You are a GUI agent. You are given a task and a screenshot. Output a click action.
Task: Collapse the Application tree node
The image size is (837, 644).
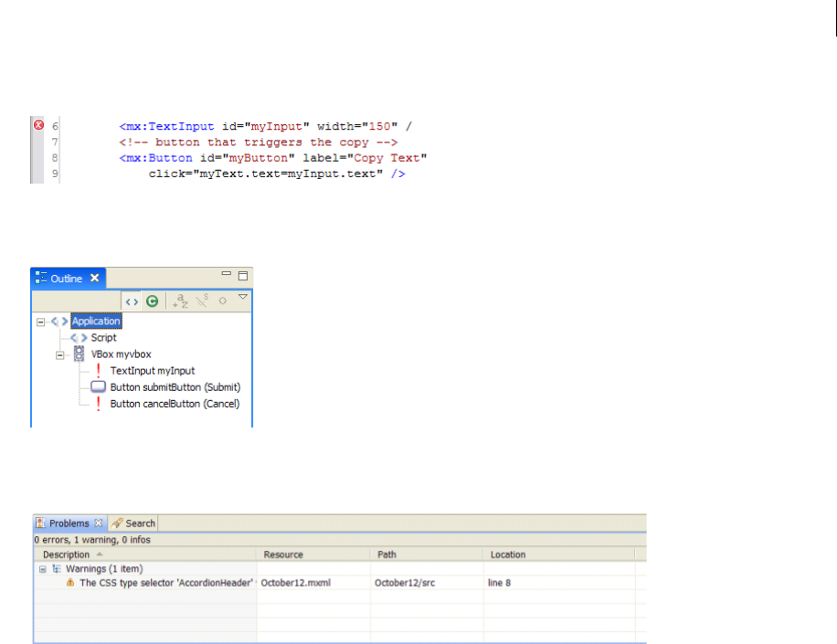[x=40, y=322]
